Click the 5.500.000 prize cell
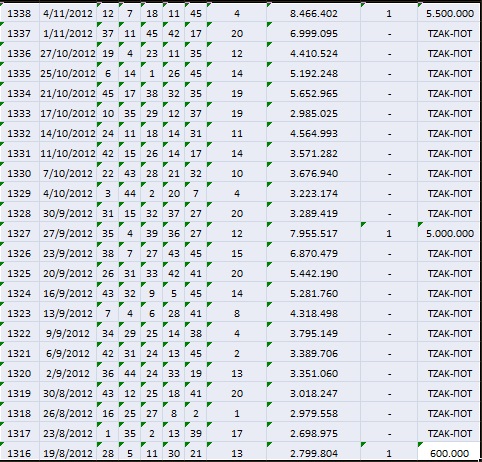Viewport: 482px width, 462px height. point(449,14)
